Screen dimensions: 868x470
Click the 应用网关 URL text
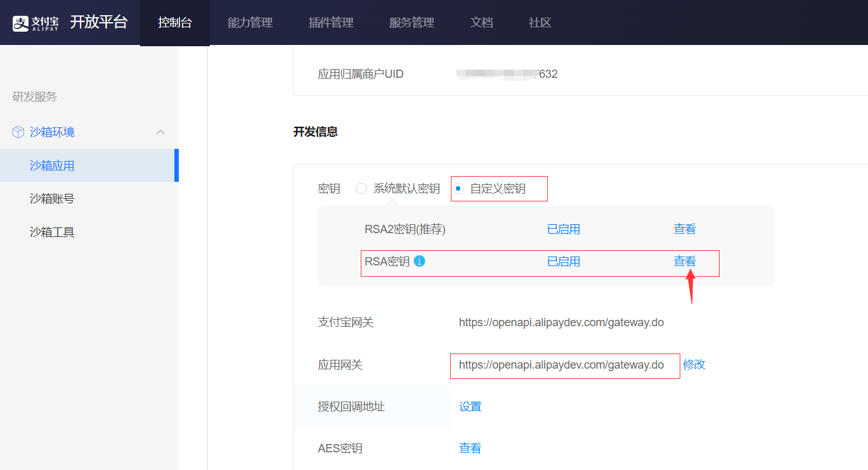[x=561, y=365]
